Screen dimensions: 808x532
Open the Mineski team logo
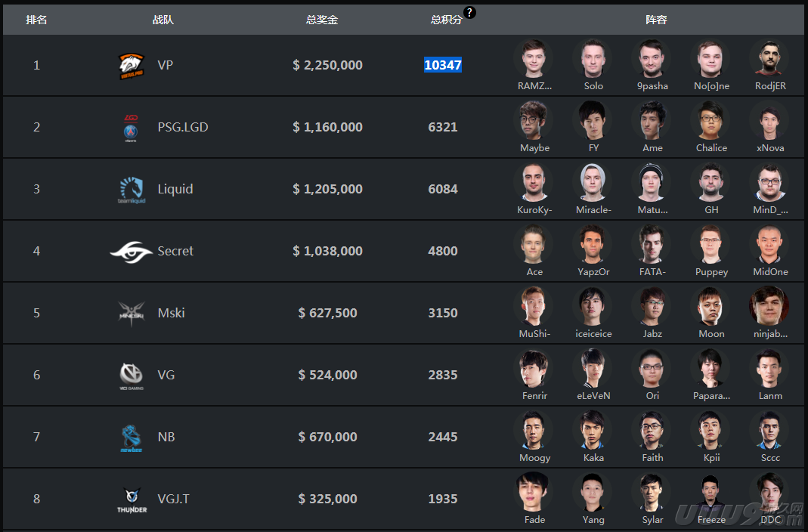click(132, 313)
